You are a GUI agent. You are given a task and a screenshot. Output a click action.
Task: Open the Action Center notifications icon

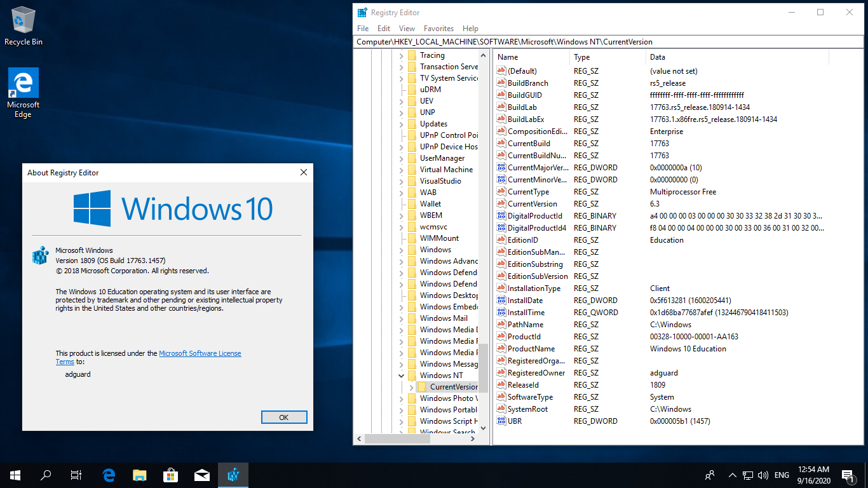tap(847, 475)
